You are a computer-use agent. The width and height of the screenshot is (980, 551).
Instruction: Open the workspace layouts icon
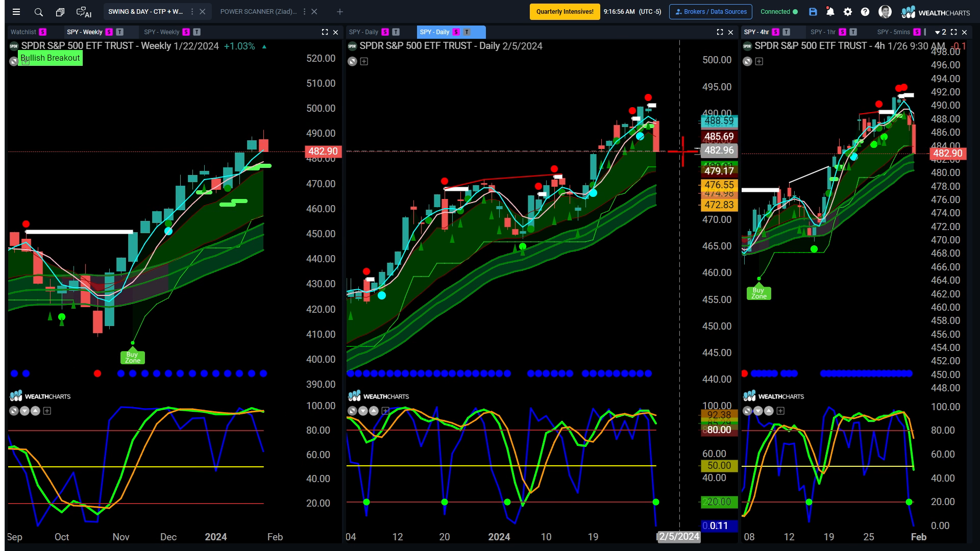point(60,12)
